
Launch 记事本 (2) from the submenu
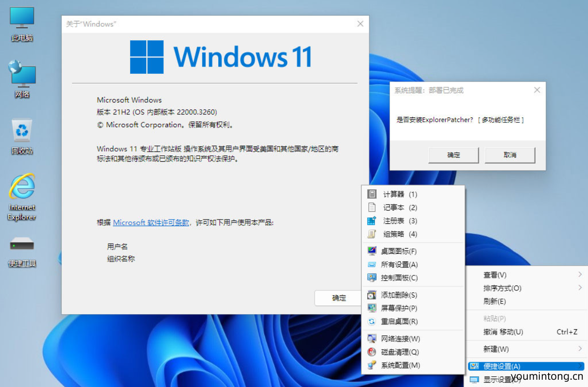(x=399, y=207)
